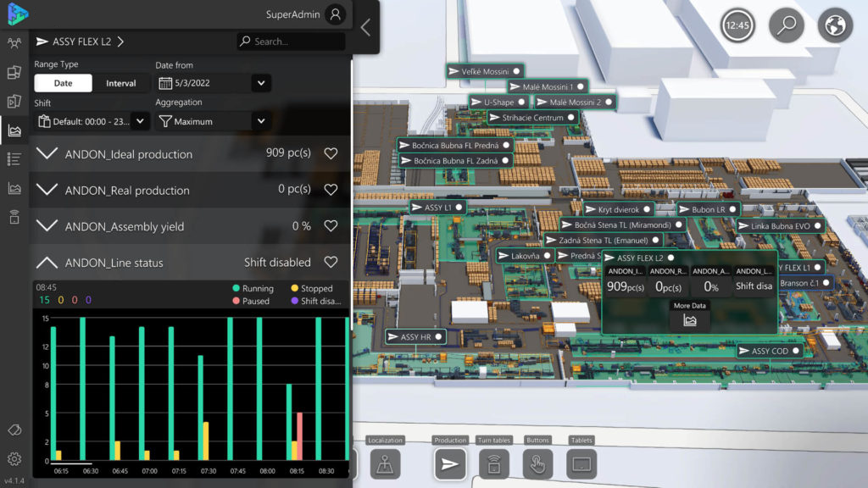Click More Data chart icon in popup
Viewport: 868px width, 488px height.
(x=689, y=319)
